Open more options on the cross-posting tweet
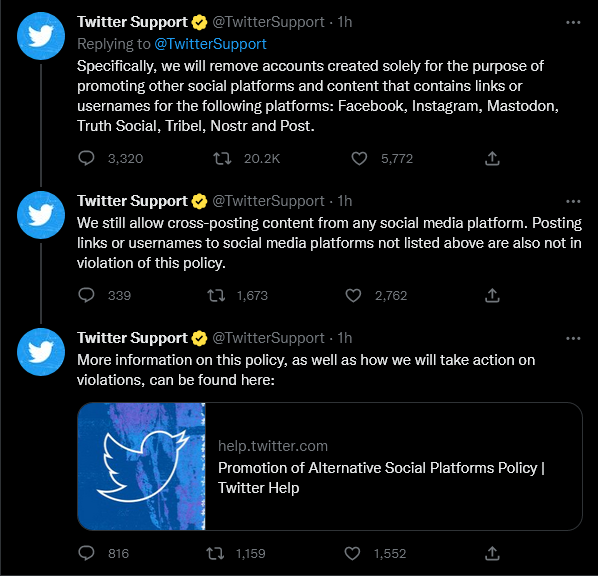The image size is (598, 576). [x=573, y=201]
